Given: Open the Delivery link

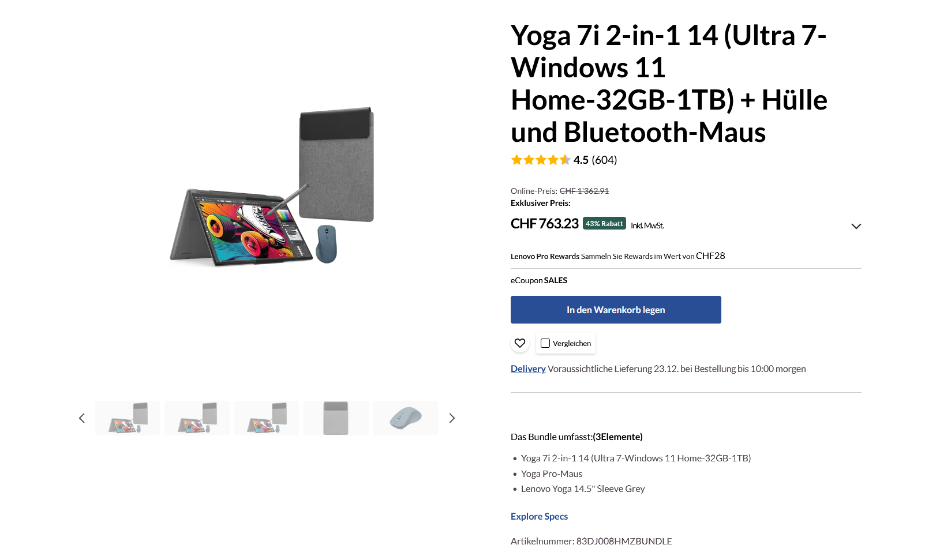Looking at the screenshot, I should 528,369.
